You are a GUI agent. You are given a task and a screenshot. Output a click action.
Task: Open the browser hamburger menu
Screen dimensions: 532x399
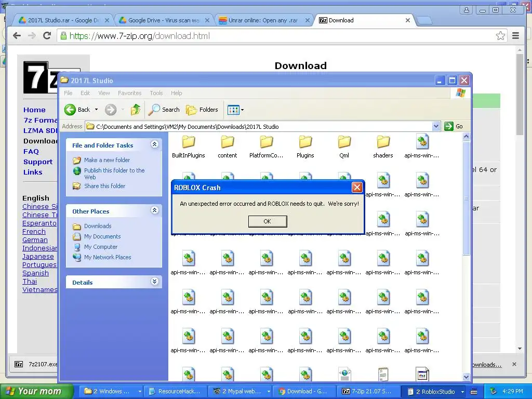pos(515,36)
